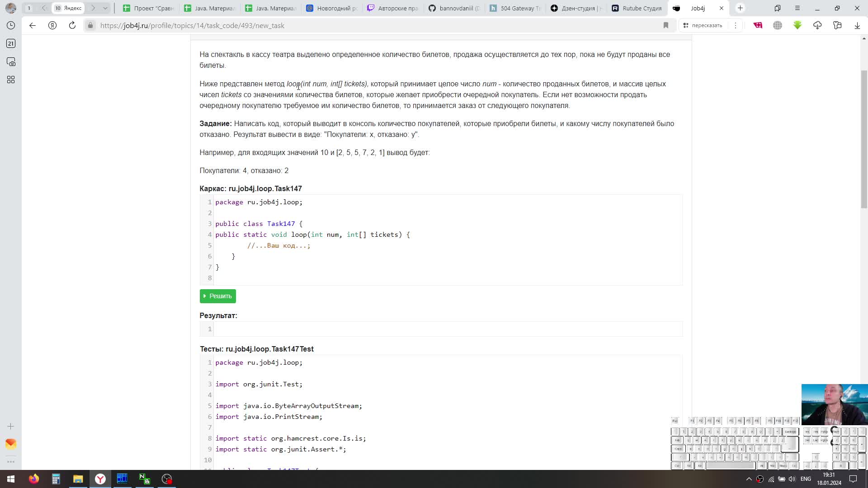Open the sidebar apps grid icon
Image resolution: width=868 pixels, height=488 pixels.
coord(11,80)
